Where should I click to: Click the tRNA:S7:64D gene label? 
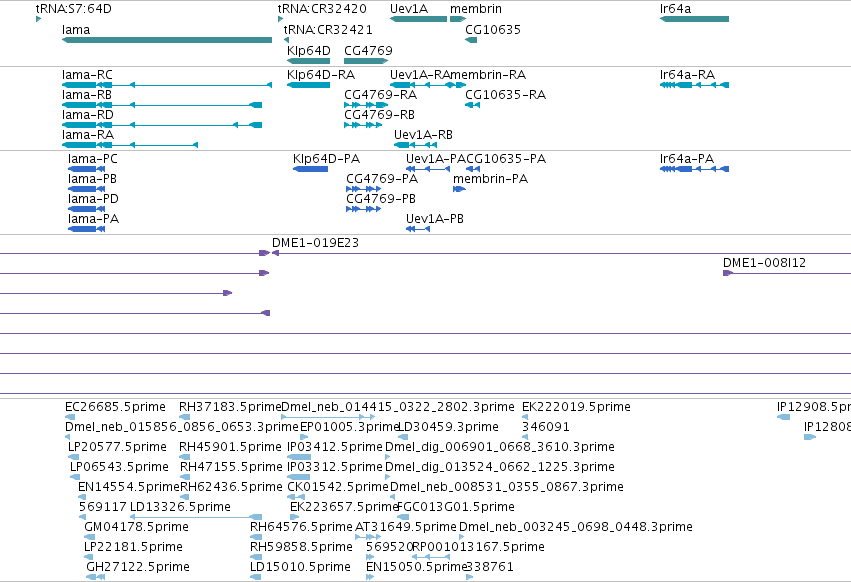74,9
